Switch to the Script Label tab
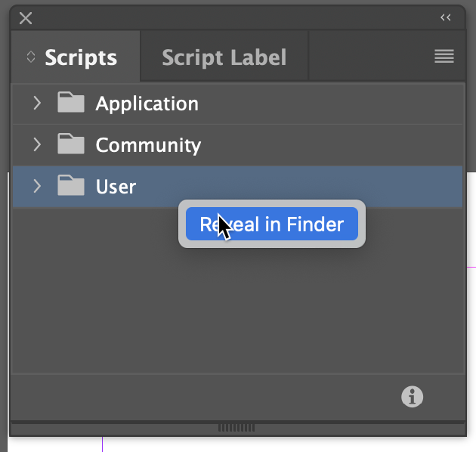 (224, 57)
